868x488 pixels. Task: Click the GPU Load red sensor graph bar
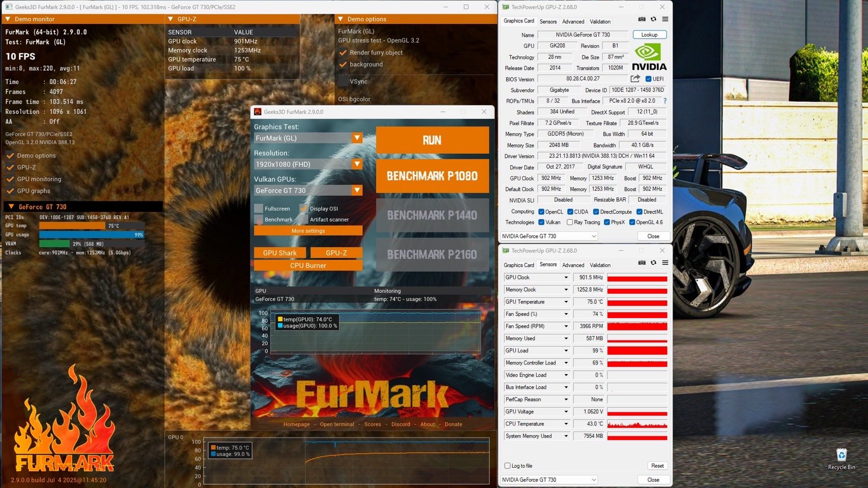click(x=637, y=351)
